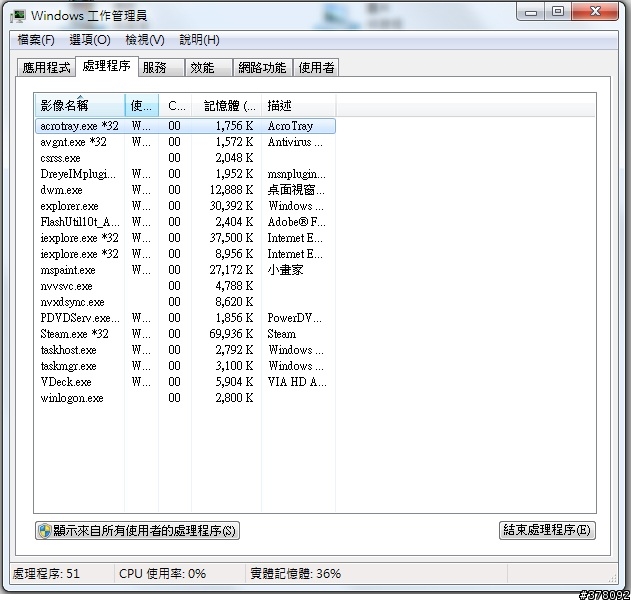
Task: Click the CPU 使用率: 0% status entry
Action: click(162, 574)
